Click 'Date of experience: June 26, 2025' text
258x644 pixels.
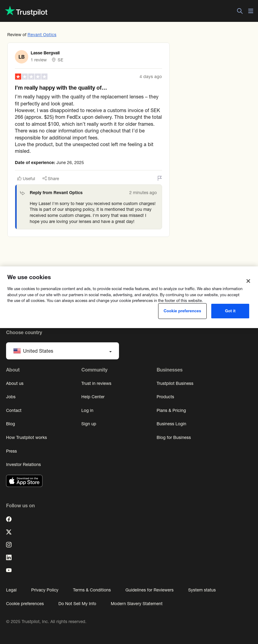click(49, 163)
